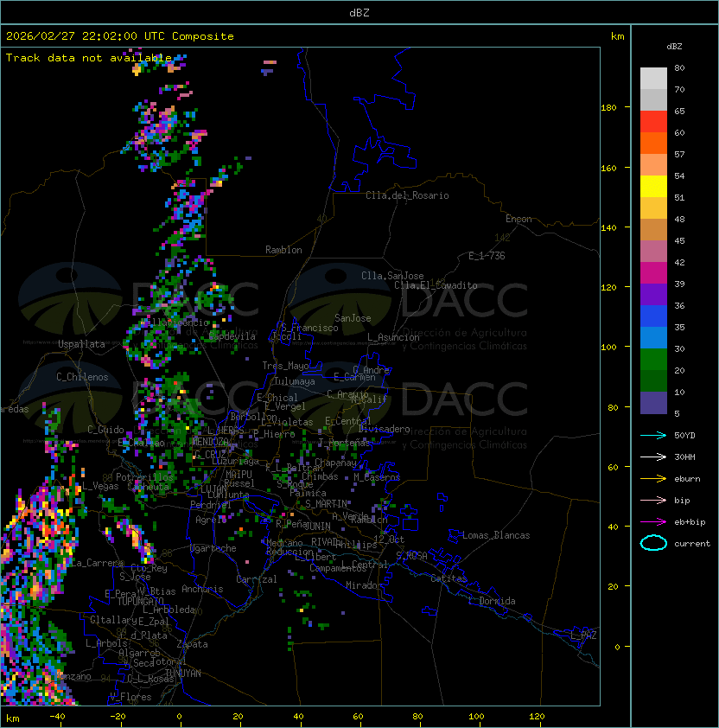Click the cyan current ellipse icon
The width and height of the screenshot is (719, 728).
(x=653, y=543)
